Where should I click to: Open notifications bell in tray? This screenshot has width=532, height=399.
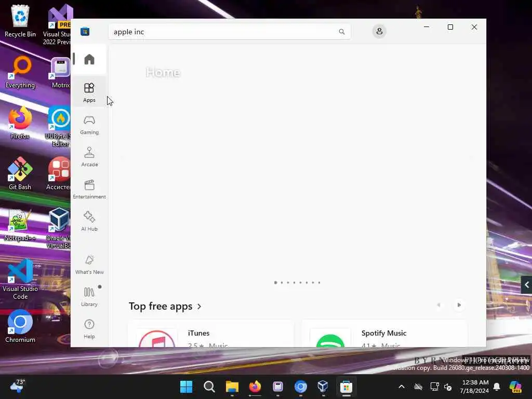point(497,387)
